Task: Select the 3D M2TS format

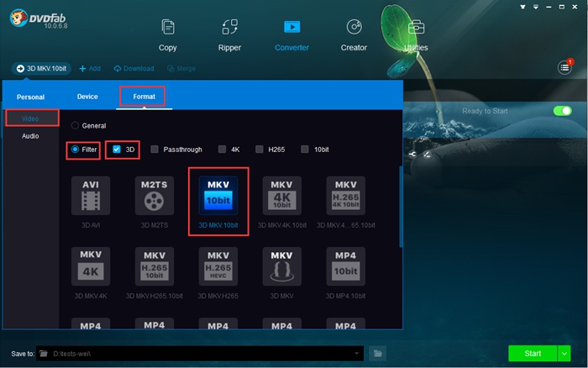Action: click(154, 202)
